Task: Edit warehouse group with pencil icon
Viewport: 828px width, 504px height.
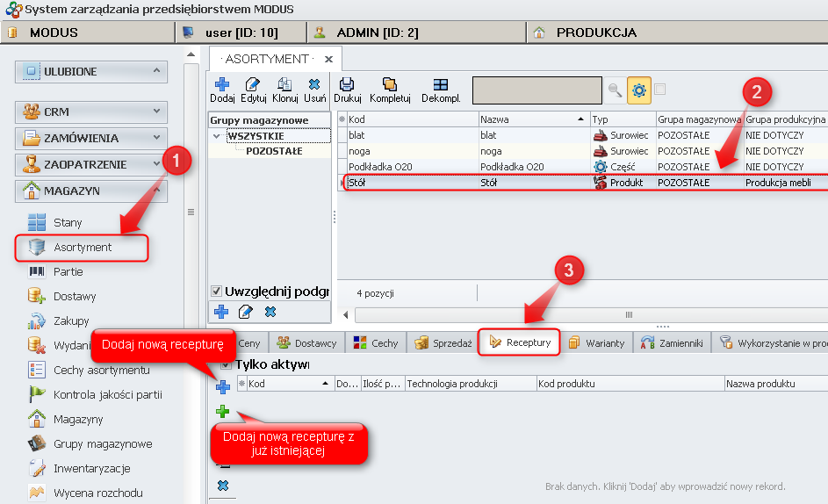Action: click(x=246, y=312)
